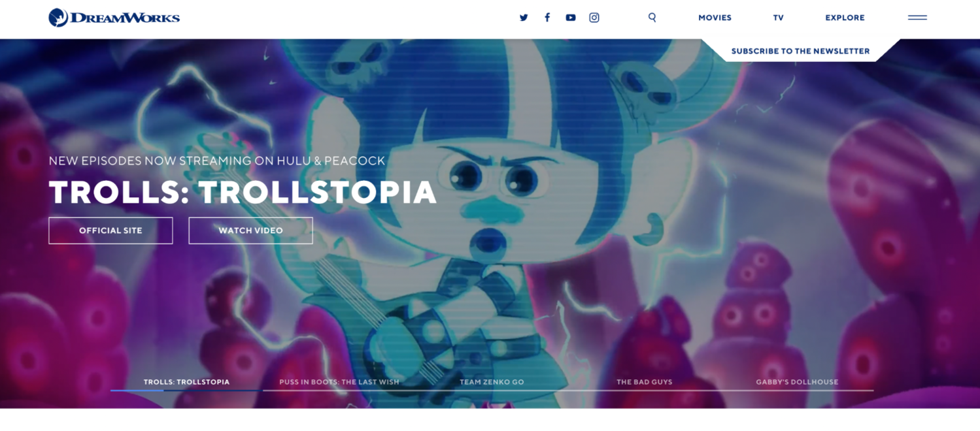Open the DreamWorks Twitter page icon

coord(524,18)
